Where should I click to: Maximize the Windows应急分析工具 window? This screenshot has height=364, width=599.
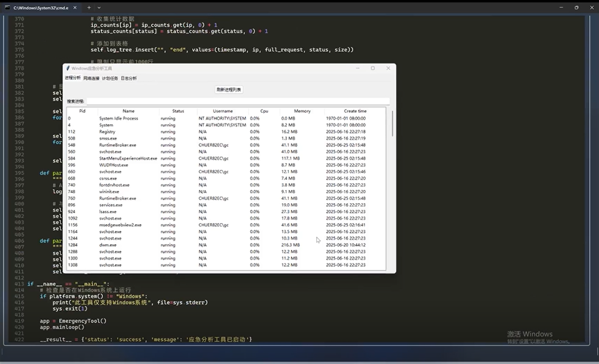(x=373, y=69)
